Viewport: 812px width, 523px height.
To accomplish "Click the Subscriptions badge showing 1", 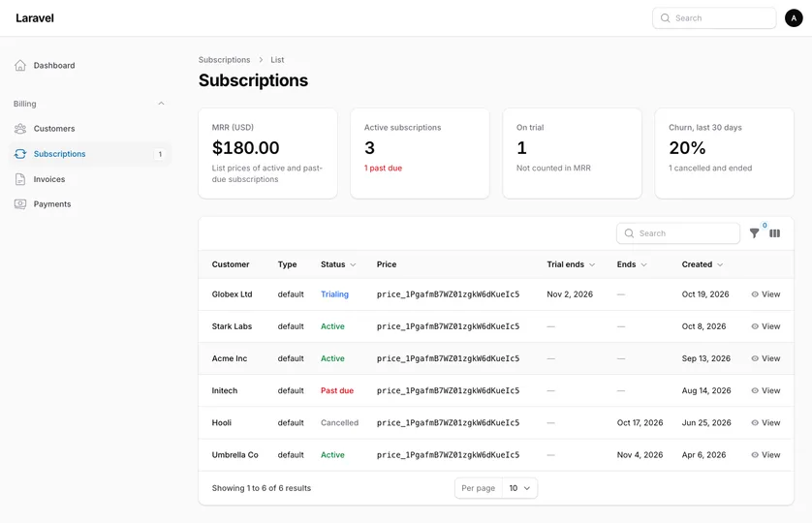I will tap(160, 154).
